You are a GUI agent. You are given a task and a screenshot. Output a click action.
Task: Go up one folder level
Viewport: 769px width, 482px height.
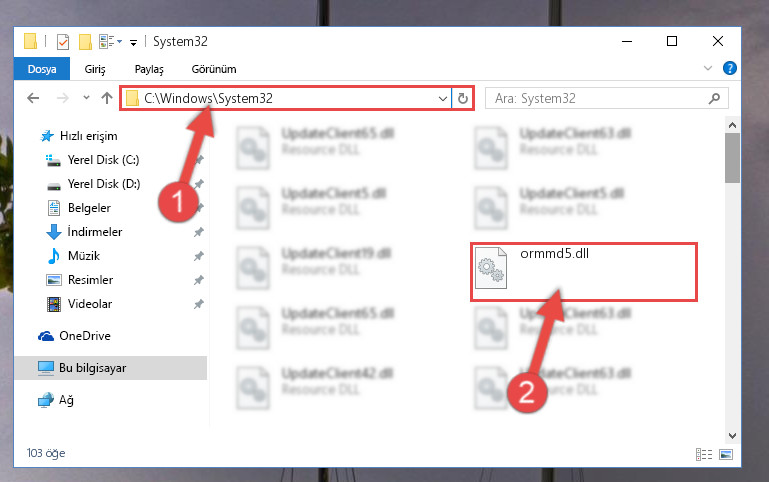pyautogui.click(x=106, y=98)
